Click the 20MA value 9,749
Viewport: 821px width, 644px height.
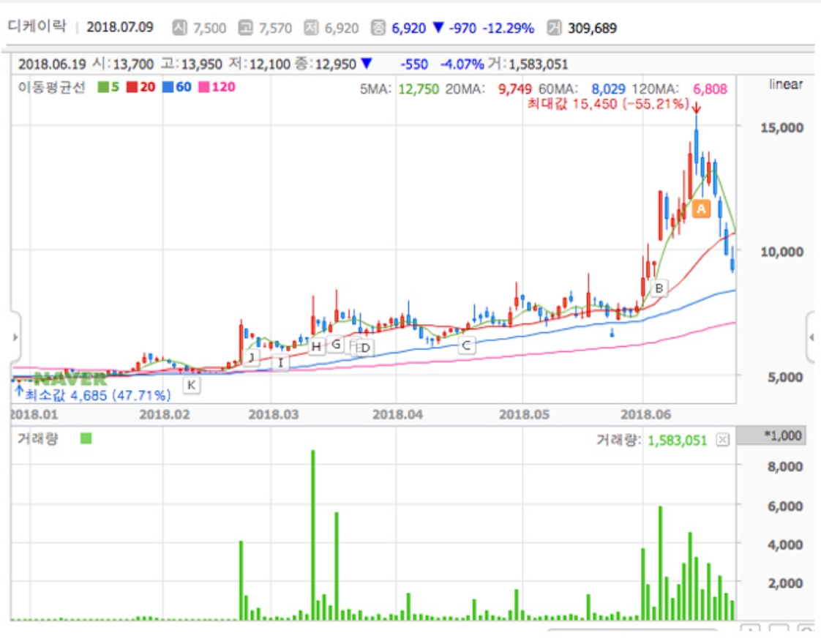click(x=514, y=89)
